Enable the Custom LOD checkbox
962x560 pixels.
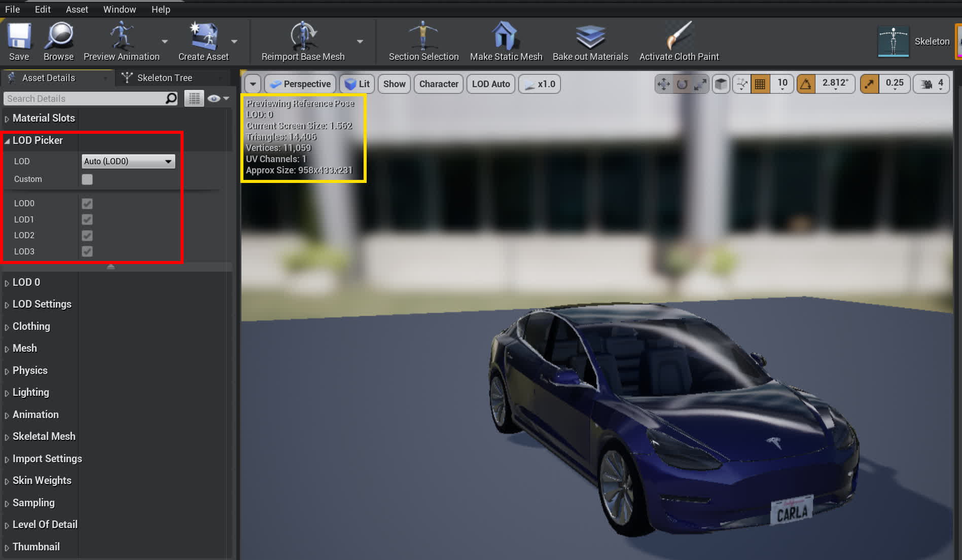87,179
